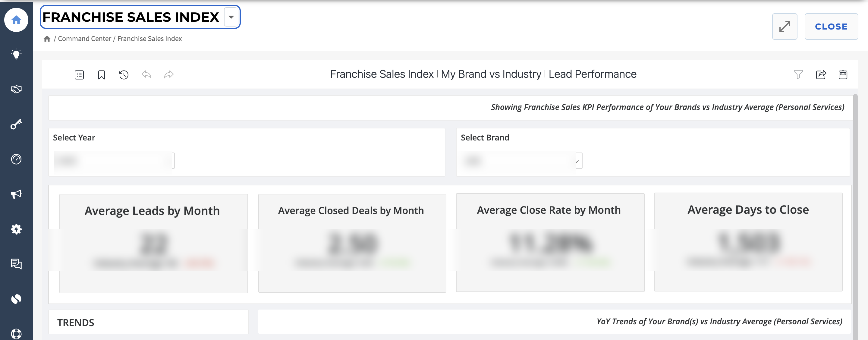Open the handshake sidebar icon
Image resolution: width=868 pixels, height=340 pixels.
16,89
